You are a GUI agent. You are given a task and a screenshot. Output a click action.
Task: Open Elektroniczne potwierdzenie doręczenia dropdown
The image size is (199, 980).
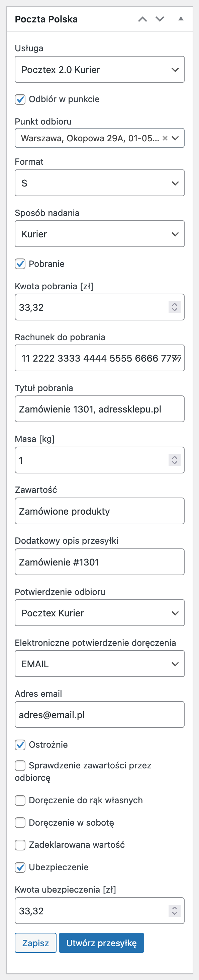click(x=100, y=664)
